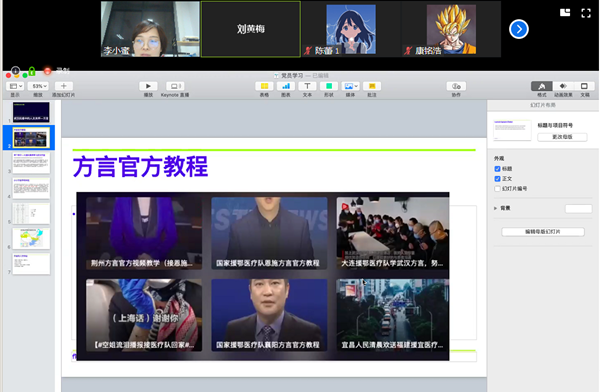Click Change Master (更改母版) button

562,137
